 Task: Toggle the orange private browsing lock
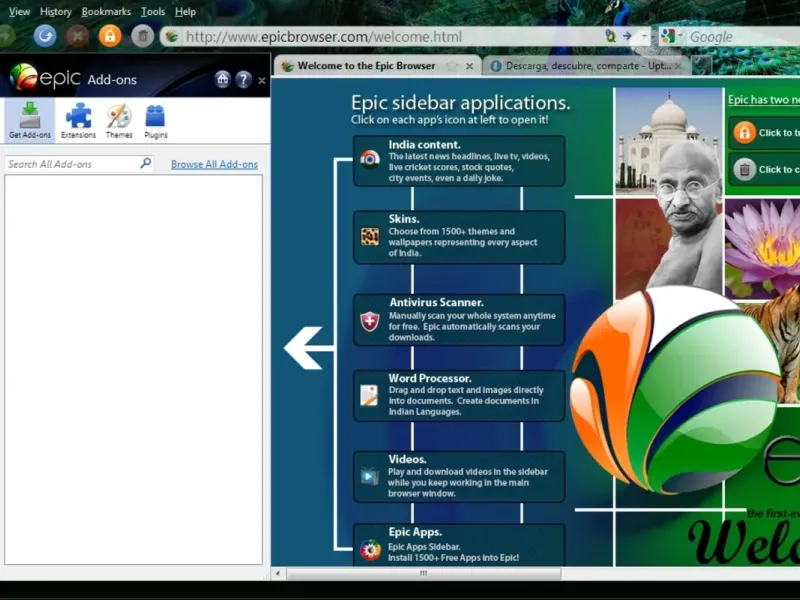(110, 36)
